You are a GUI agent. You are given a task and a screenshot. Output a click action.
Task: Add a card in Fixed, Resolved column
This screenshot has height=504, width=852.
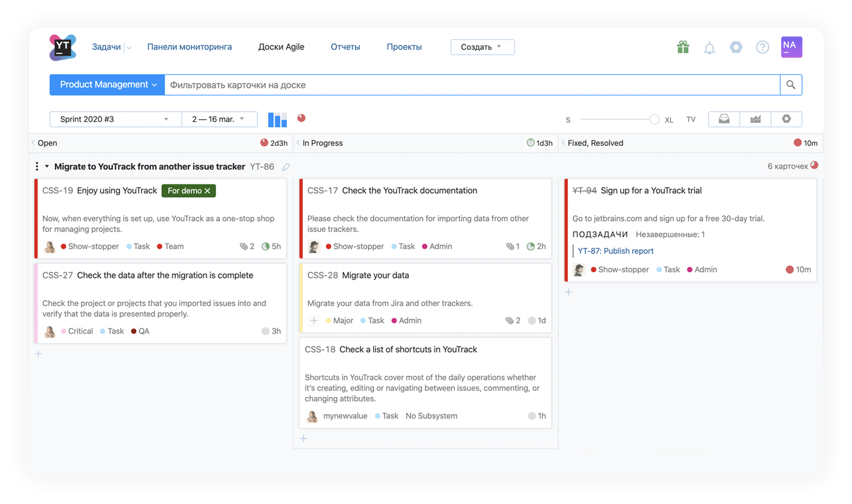tap(569, 292)
